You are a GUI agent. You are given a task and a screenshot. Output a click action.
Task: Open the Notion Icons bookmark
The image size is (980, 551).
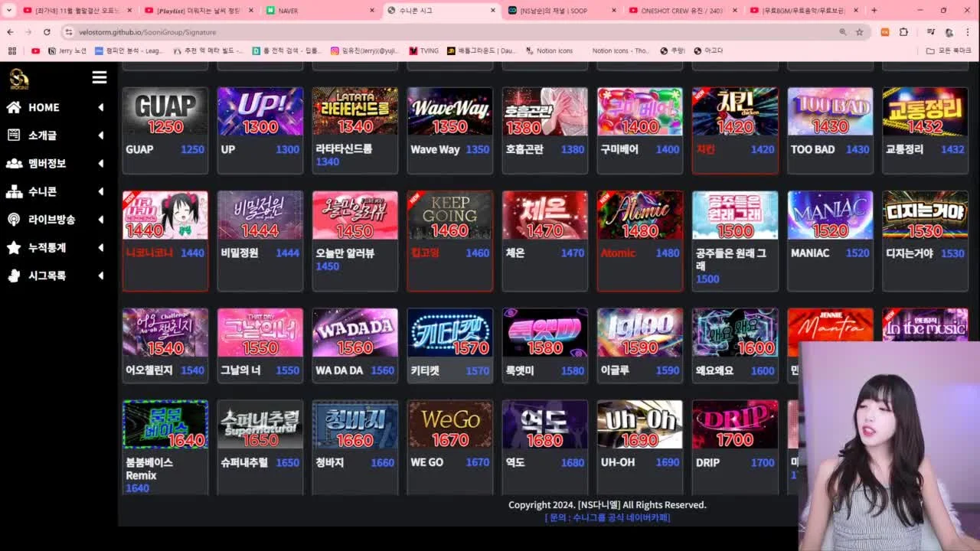(549, 51)
